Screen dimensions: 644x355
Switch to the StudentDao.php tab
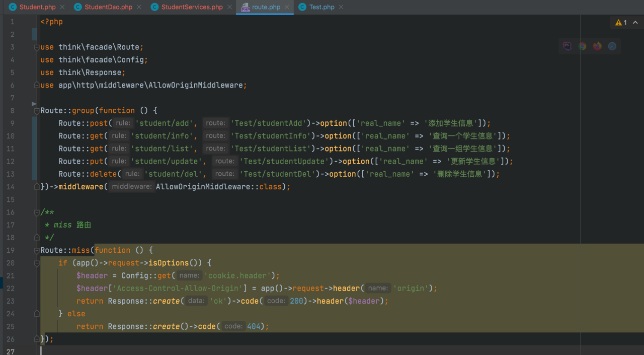pyautogui.click(x=108, y=7)
